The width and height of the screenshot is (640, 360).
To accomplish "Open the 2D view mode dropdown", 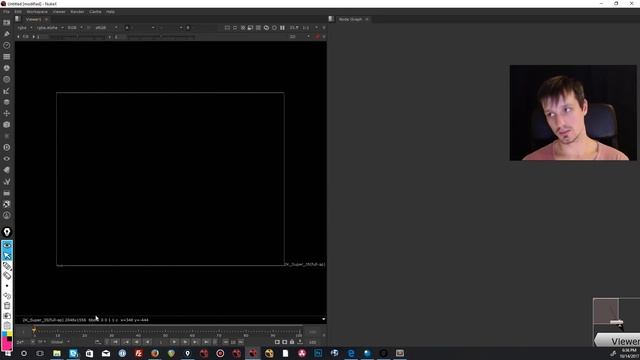I will pyautogui.click(x=300, y=37).
